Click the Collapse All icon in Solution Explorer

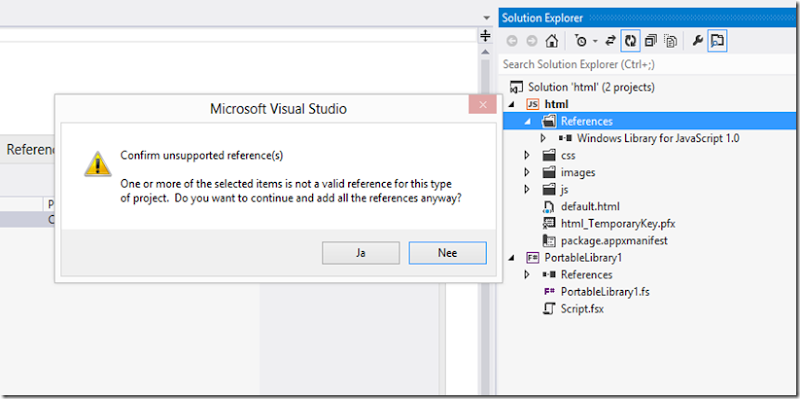[x=651, y=41]
